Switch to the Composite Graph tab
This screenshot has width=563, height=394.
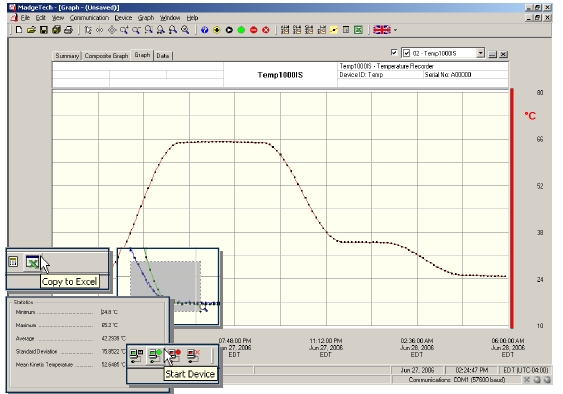tap(106, 56)
